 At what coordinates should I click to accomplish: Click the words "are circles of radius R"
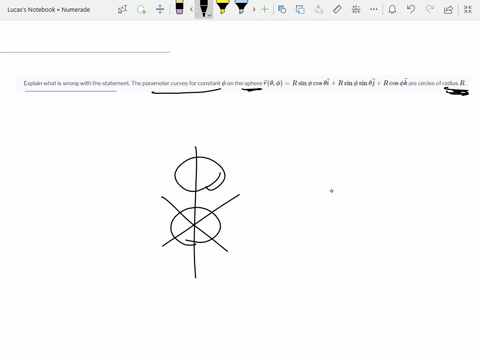point(437,83)
